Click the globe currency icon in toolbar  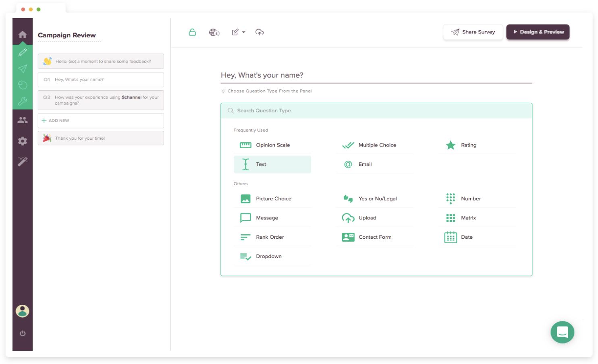(214, 32)
